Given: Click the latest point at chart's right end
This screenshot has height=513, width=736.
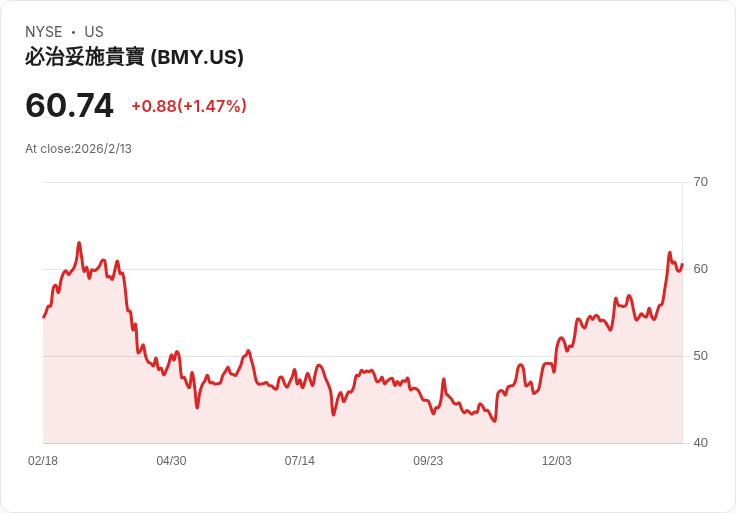Looking at the screenshot, I should click(682, 264).
